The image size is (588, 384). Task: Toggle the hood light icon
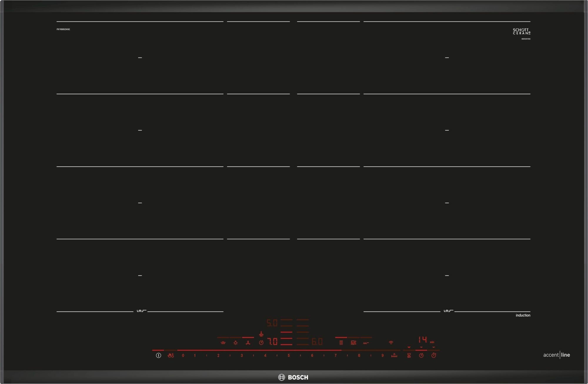(x=235, y=343)
